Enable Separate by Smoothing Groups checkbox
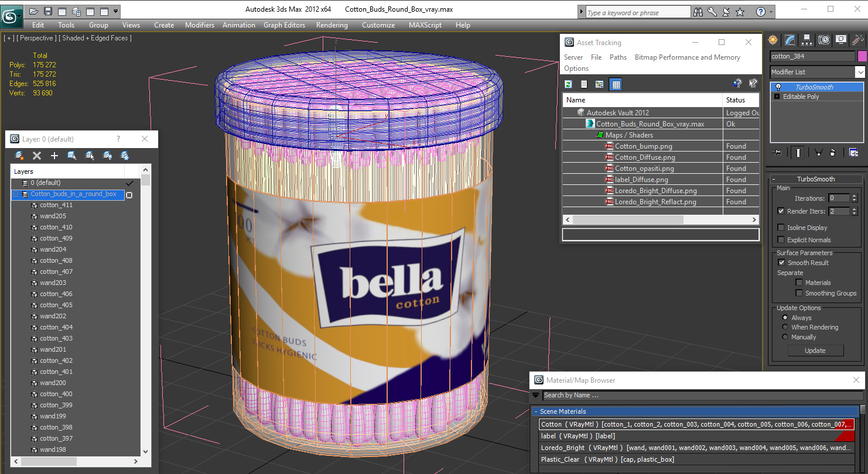Image resolution: width=868 pixels, height=474 pixels. click(799, 293)
